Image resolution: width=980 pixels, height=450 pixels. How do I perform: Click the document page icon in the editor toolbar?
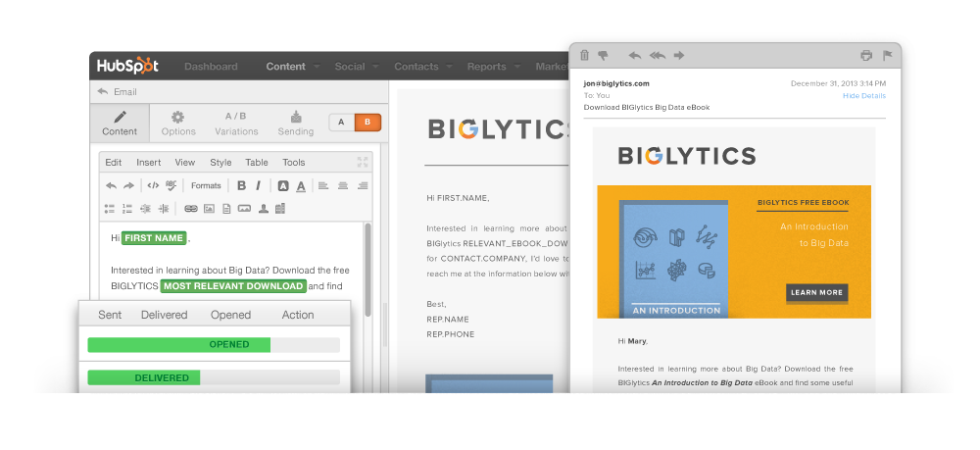click(226, 209)
